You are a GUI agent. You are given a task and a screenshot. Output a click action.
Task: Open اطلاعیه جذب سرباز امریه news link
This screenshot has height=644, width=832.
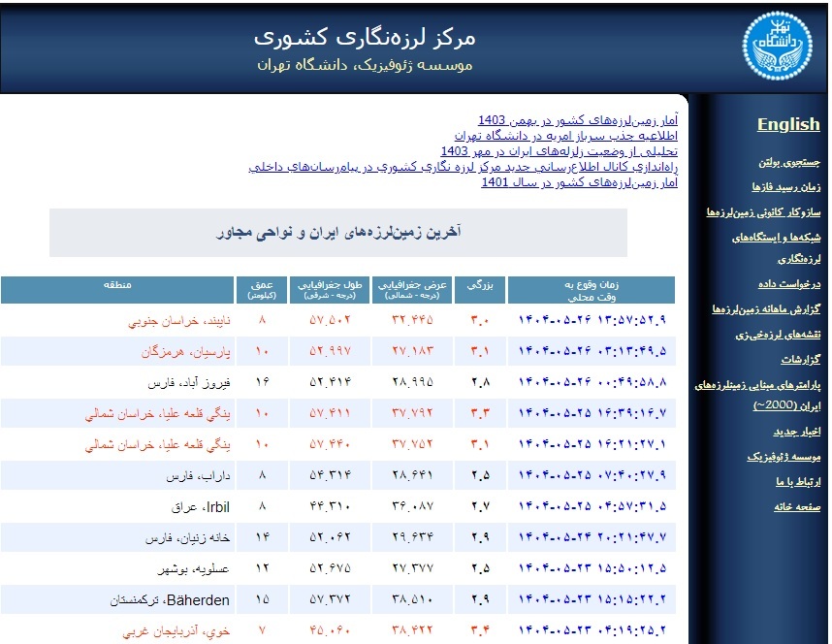coord(565,136)
